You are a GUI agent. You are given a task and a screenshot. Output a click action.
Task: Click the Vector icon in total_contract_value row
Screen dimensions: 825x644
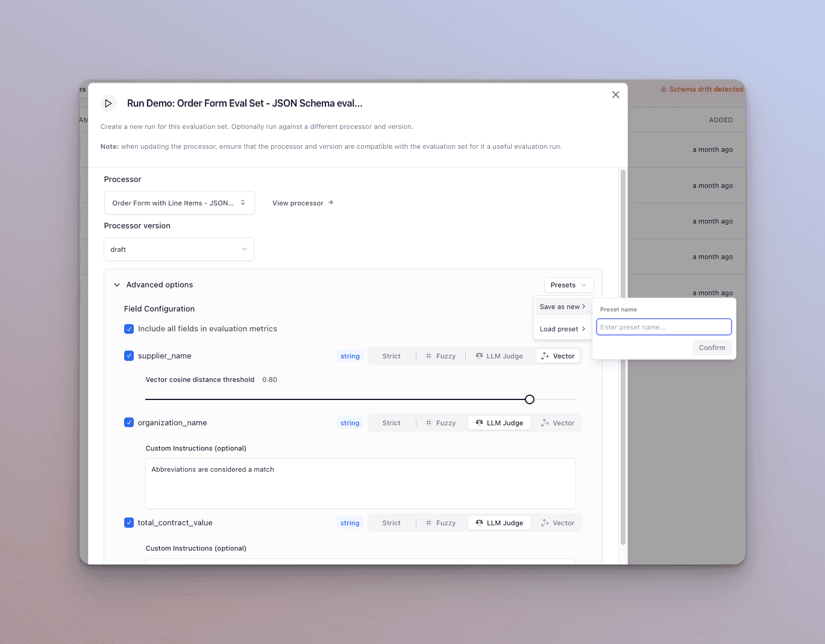[545, 523]
